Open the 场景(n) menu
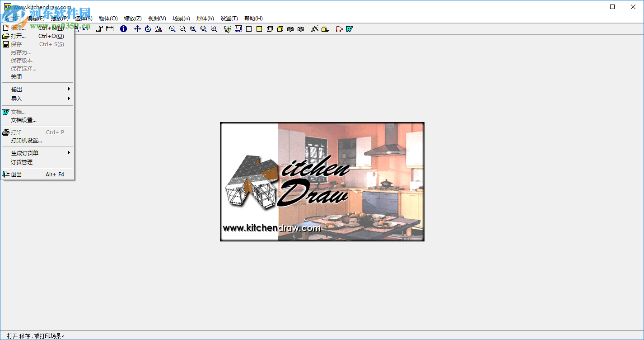 (181, 19)
